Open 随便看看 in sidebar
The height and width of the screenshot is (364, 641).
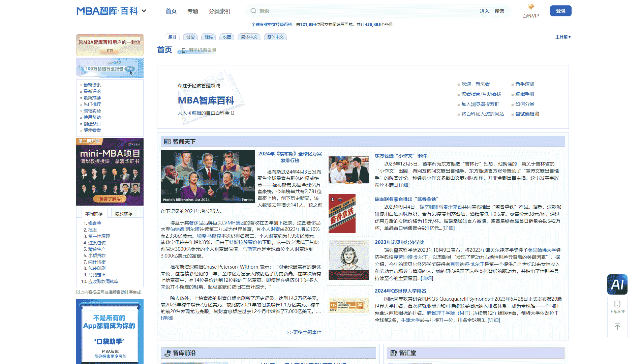92,130
